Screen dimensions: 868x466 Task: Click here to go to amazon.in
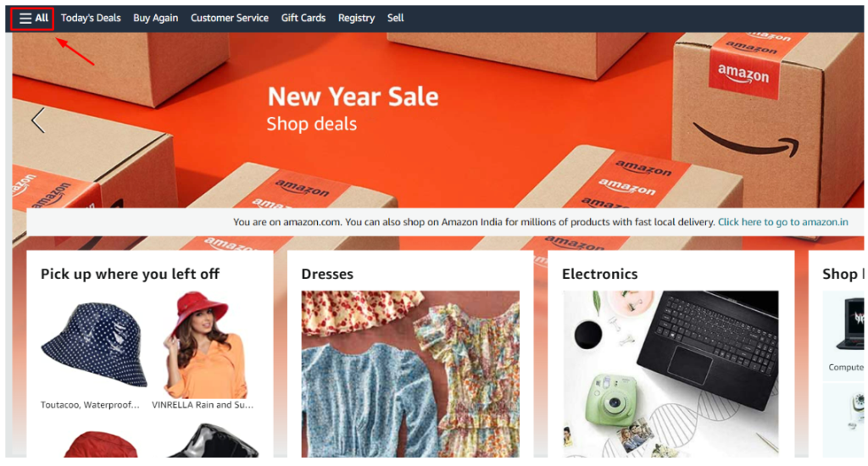click(782, 222)
